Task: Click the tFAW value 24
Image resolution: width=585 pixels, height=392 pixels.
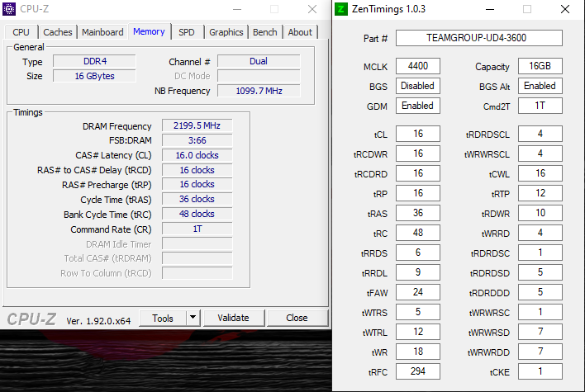Action: coord(418,292)
